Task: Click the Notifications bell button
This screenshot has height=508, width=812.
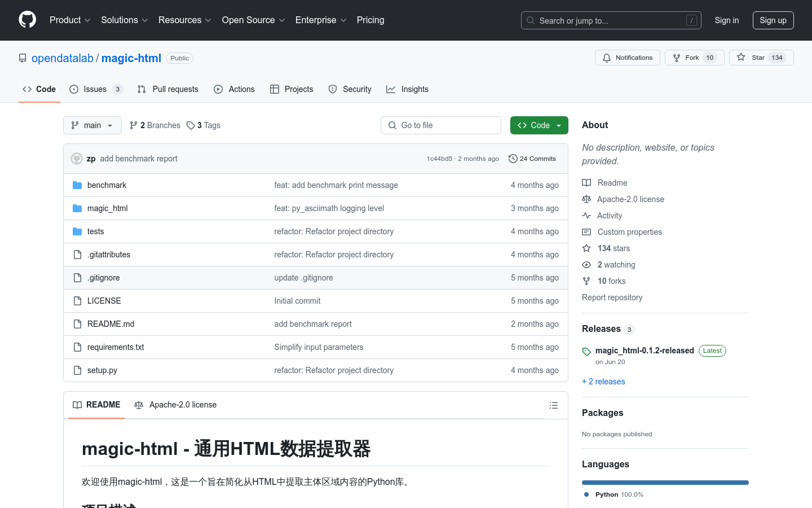Action: coord(627,58)
